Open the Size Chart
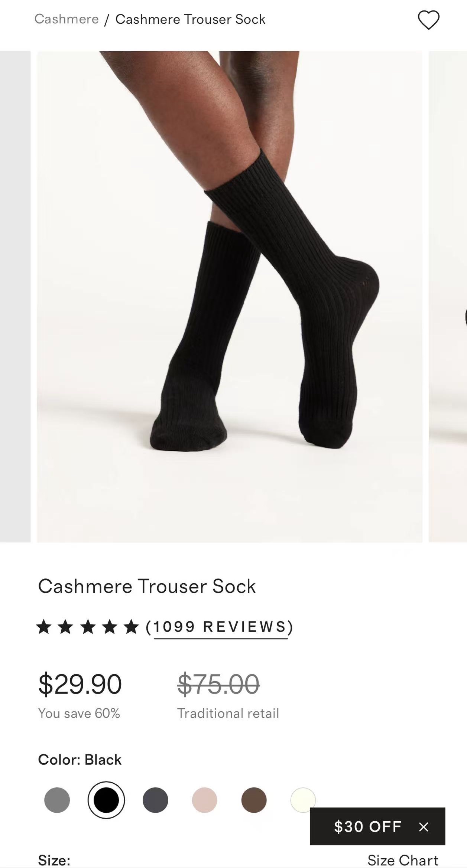 (x=403, y=860)
